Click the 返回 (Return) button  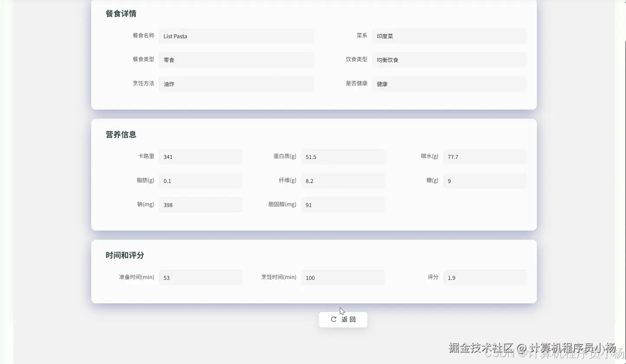click(x=343, y=319)
